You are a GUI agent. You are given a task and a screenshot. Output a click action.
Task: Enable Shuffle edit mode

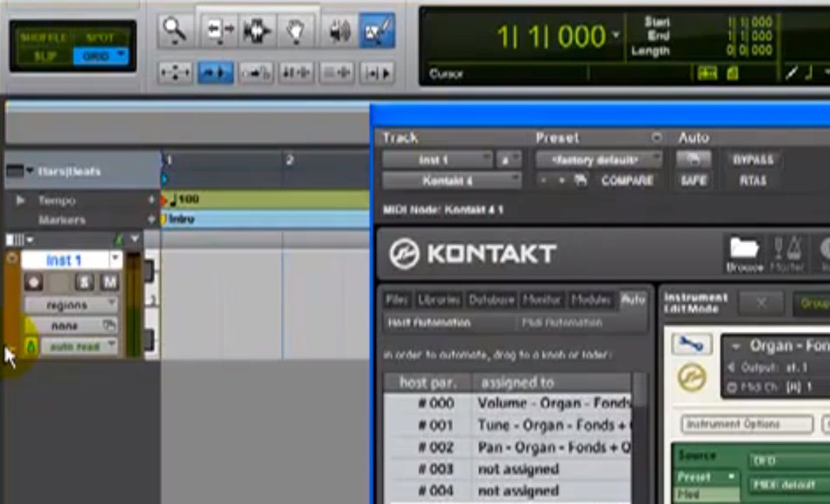click(x=44, y=38)
